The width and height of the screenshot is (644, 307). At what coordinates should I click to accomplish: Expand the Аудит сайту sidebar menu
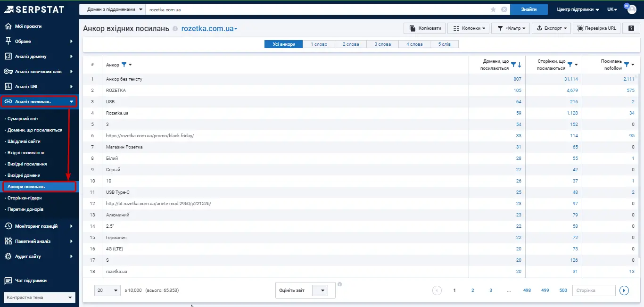40,257
